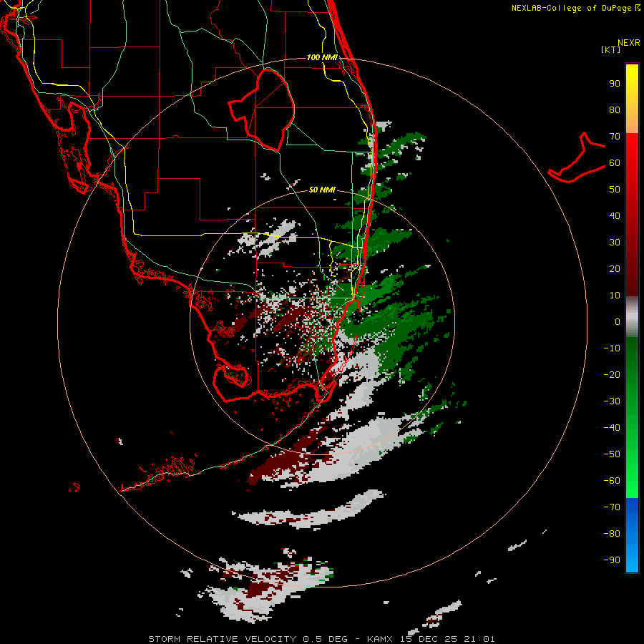Click the 60 value on the velocity scale
Image resolution: width=644 pixels, height=644 pixels.
(615, 163)
